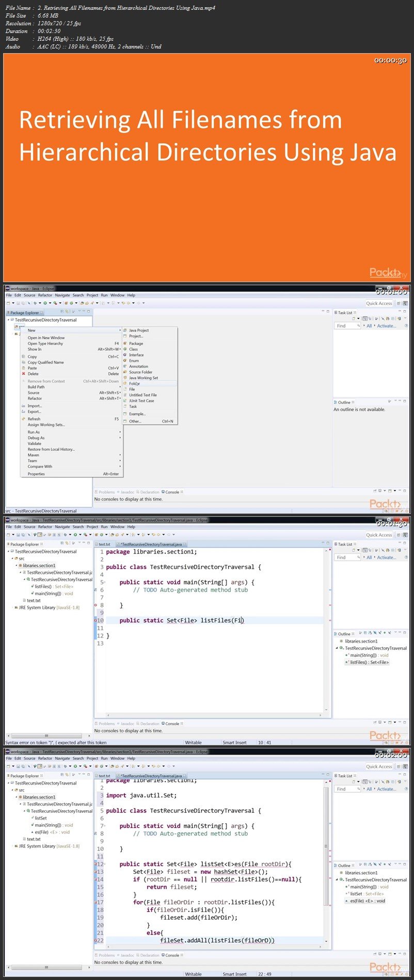
Task: Click Interface icon in New submenu
Action: pyautogui.click(x=125, y=355)
